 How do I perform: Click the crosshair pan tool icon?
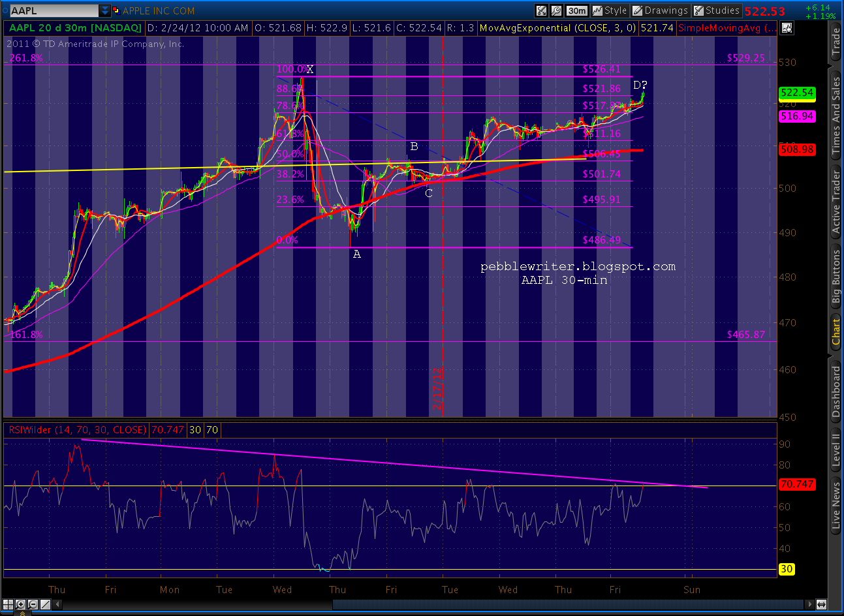(x=8, y=604)
